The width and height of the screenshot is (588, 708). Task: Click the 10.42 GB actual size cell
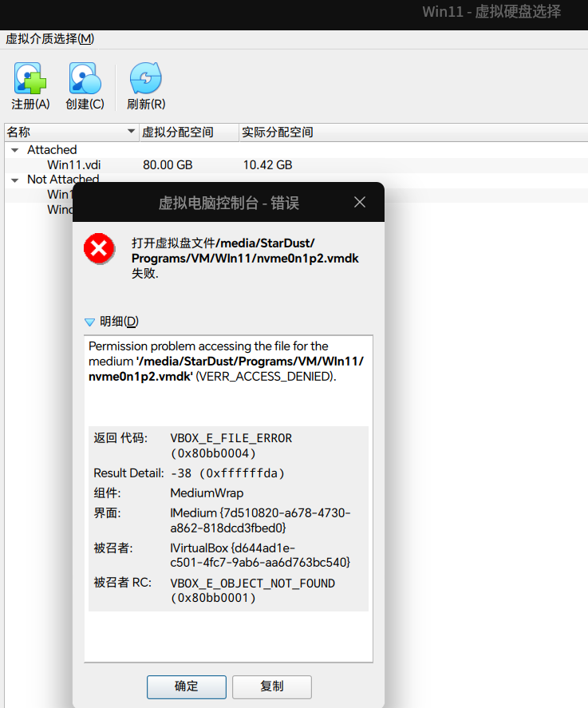pyautogui.click(x=267, y=164)
